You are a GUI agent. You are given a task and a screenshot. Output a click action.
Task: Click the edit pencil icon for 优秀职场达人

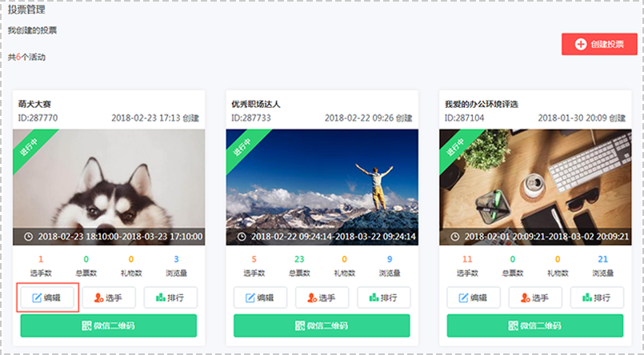250,298
